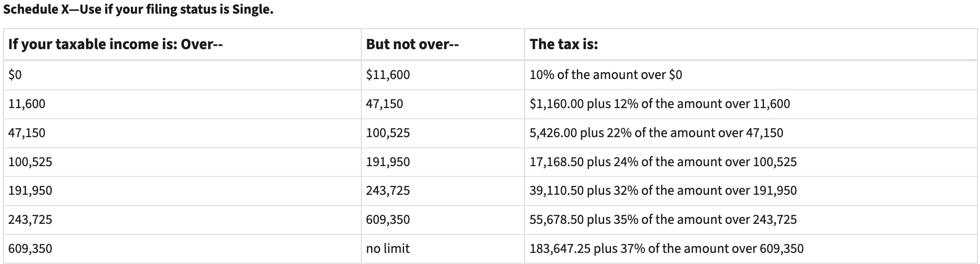Screen dimensions: 980x264
Task: Select the $0 cell in the first row
Action: click(15, 75)
